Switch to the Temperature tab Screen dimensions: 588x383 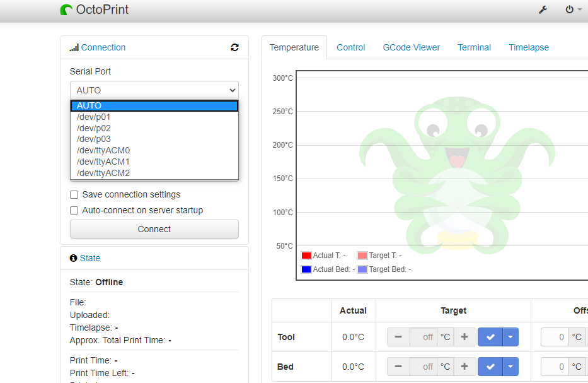click(294, 47)
